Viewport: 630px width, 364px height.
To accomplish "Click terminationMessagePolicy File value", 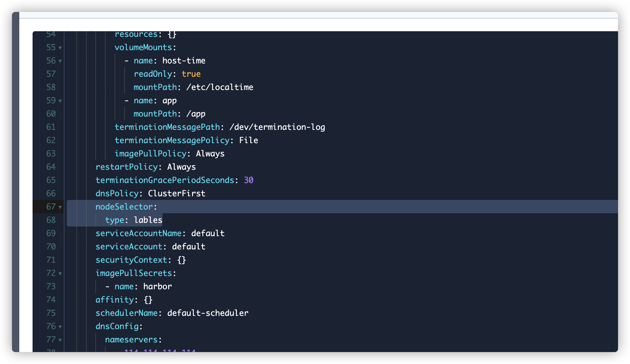I will point(249,140).
